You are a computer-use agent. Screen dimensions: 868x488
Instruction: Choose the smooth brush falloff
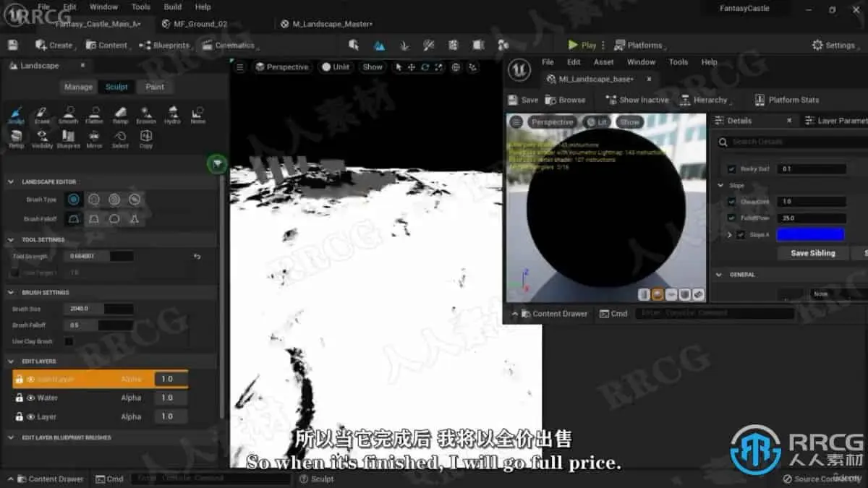click(x=74, y=218)
